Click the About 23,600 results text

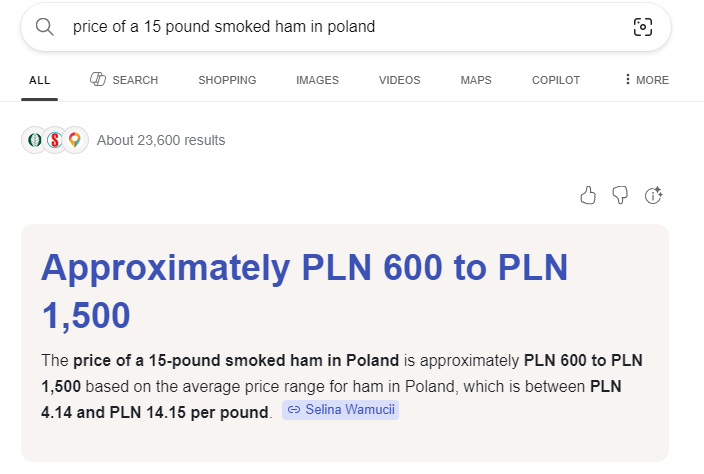(161, 140)
